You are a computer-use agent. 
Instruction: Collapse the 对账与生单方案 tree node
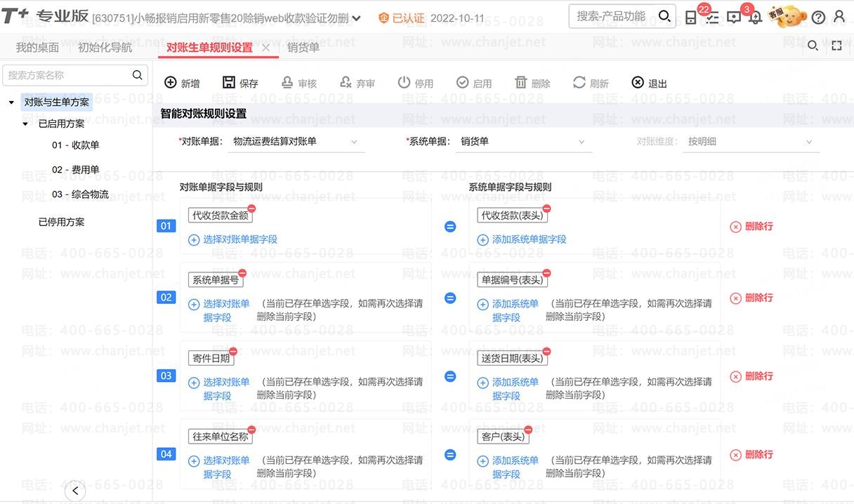pos(11,102)
